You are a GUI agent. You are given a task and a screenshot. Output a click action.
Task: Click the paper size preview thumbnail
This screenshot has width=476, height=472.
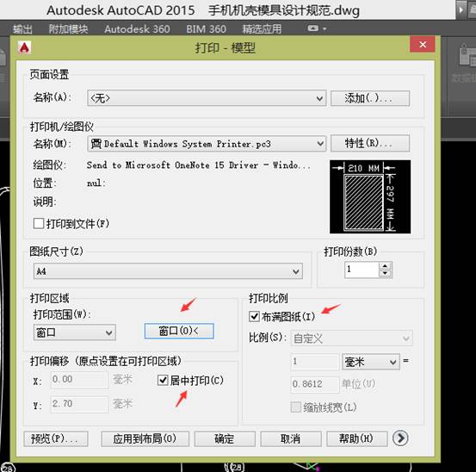tap(370, 197)
